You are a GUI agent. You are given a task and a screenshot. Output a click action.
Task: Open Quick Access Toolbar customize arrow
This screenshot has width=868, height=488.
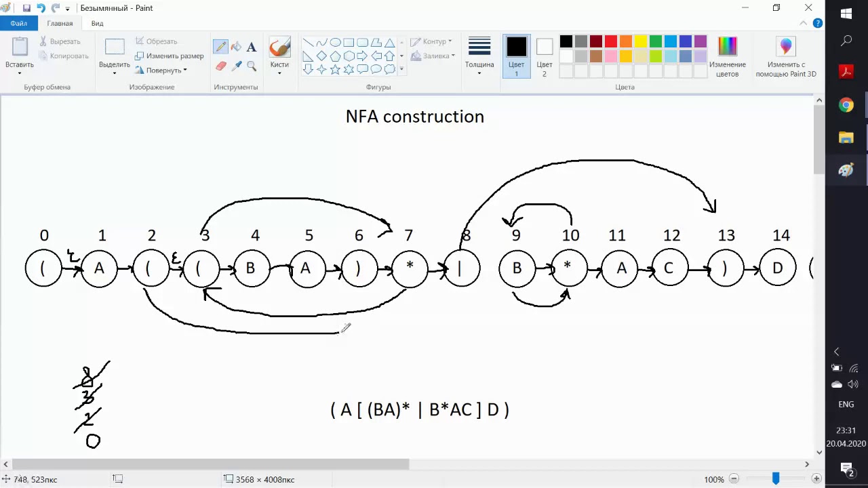(68, 9)
